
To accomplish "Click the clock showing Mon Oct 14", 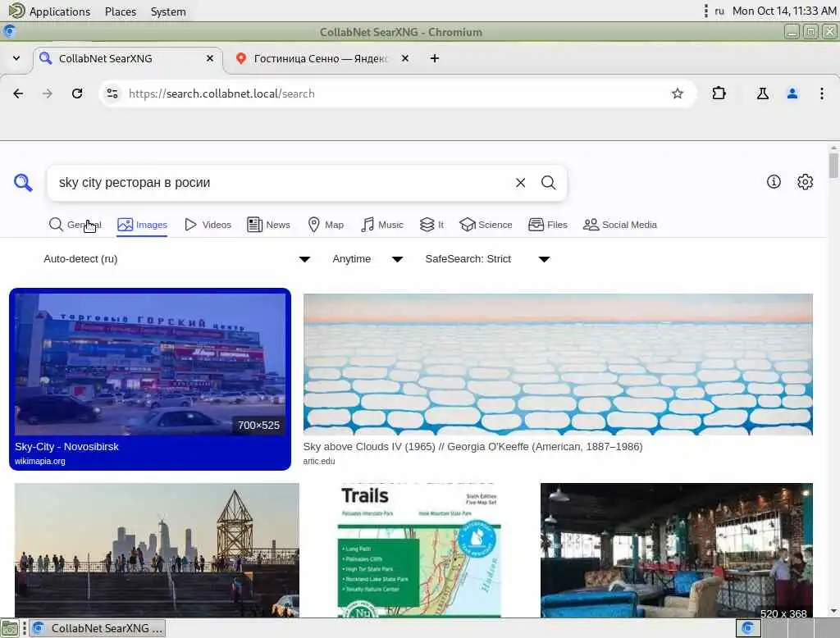I will [x=783, y=11].
